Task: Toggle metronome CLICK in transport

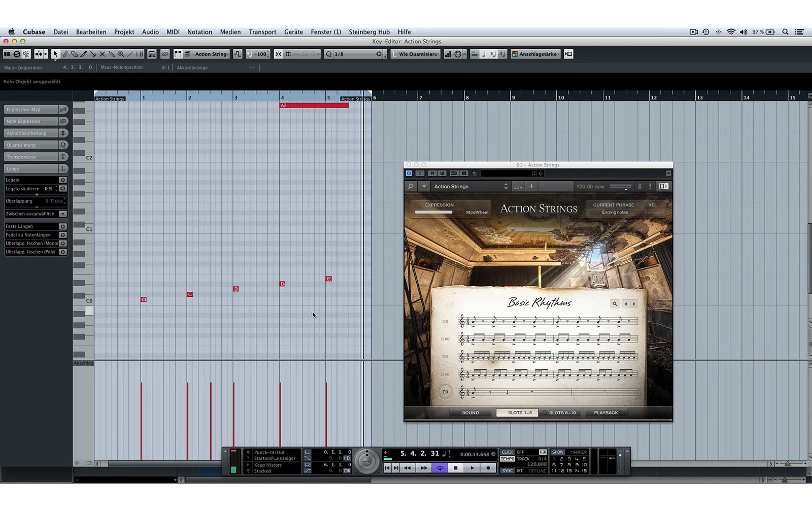Action: 507,452
